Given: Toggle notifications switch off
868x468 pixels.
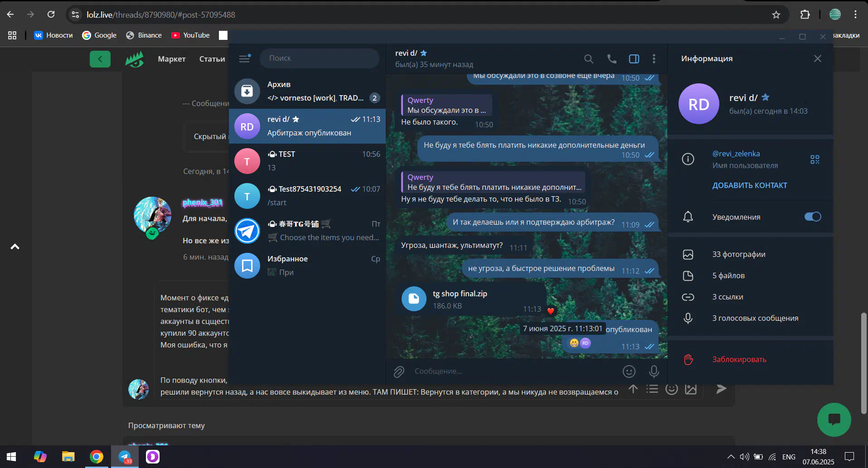Looking at the screenshot, I should [x=812, y=217].
